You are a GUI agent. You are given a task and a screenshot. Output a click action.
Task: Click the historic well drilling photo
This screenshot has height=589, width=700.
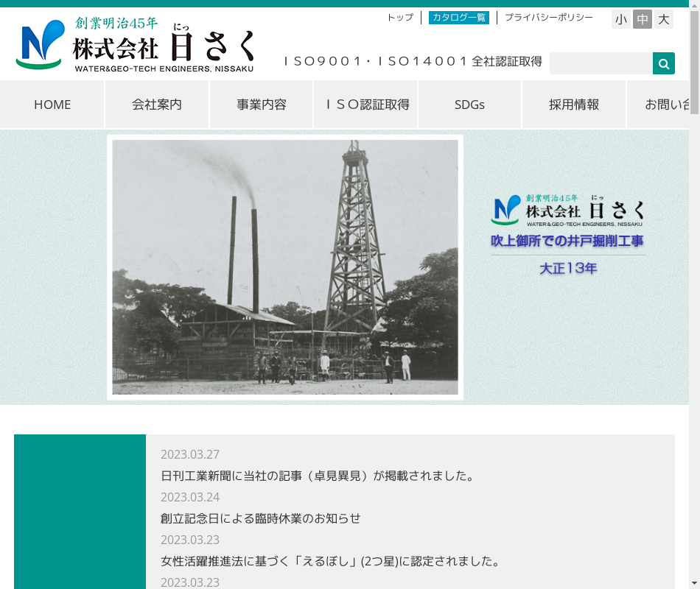[x=285, y=267]
